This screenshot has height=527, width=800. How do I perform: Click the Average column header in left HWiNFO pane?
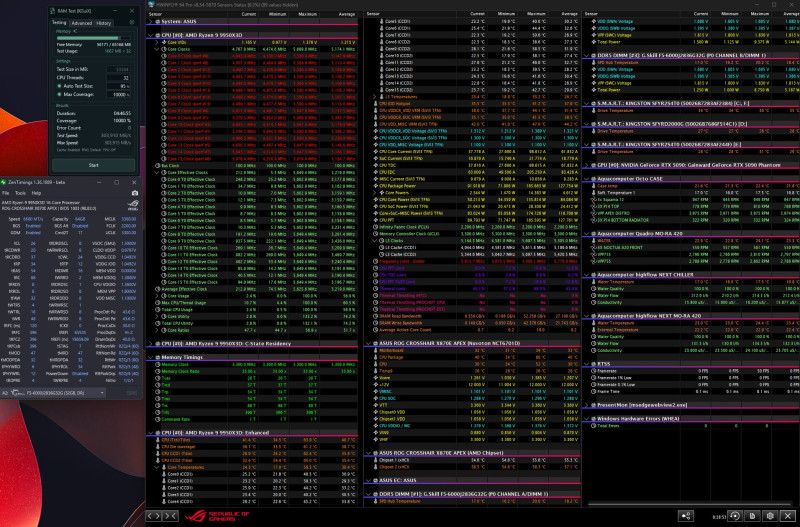347,14
